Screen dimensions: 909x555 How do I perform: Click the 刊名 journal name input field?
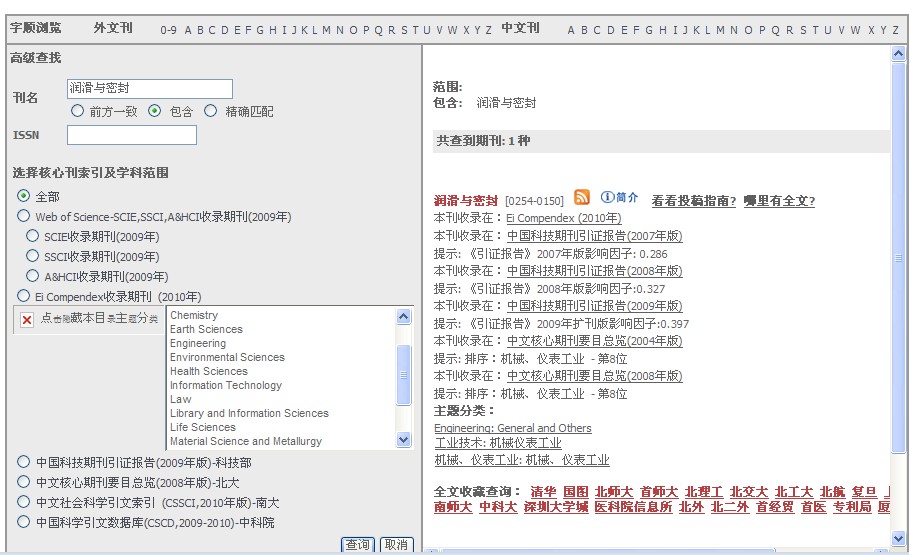(x=150, y=88)
